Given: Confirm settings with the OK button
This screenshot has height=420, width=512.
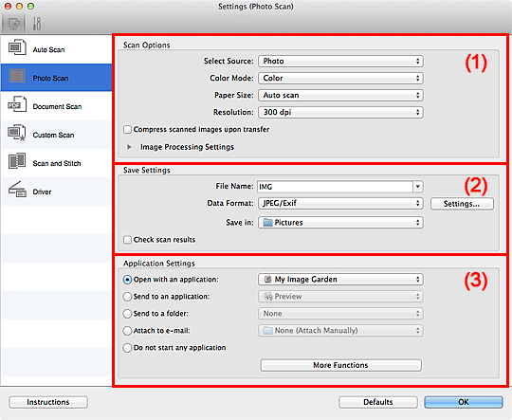Looking at the screenshot, I should tap(464, 402).
